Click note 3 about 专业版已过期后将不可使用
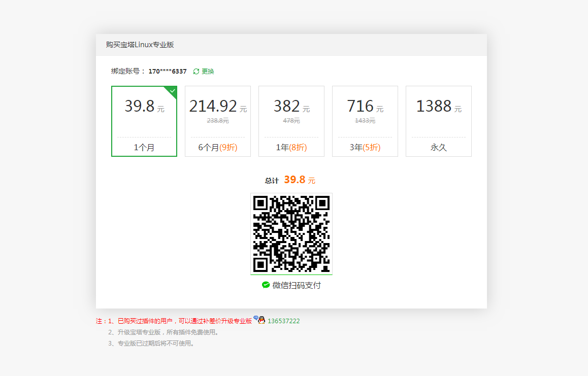Screen dimensions: 588x376 click(151, 344)
